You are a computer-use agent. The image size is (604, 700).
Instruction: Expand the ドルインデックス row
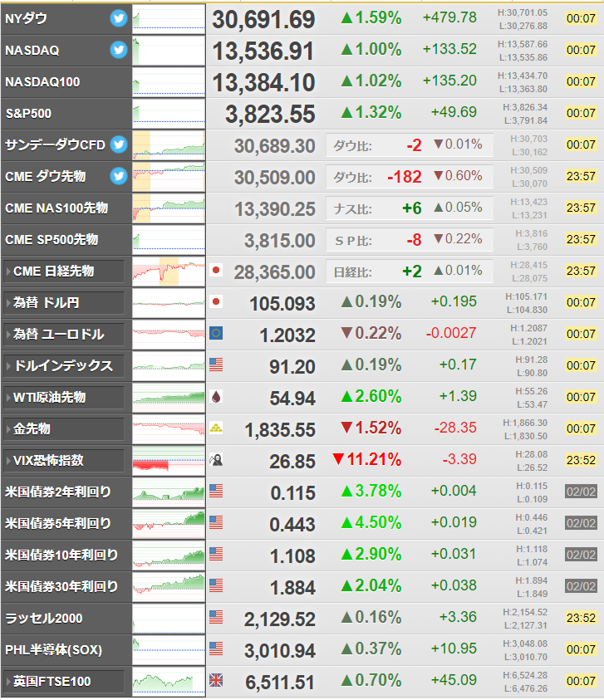(x=63, y=366)
